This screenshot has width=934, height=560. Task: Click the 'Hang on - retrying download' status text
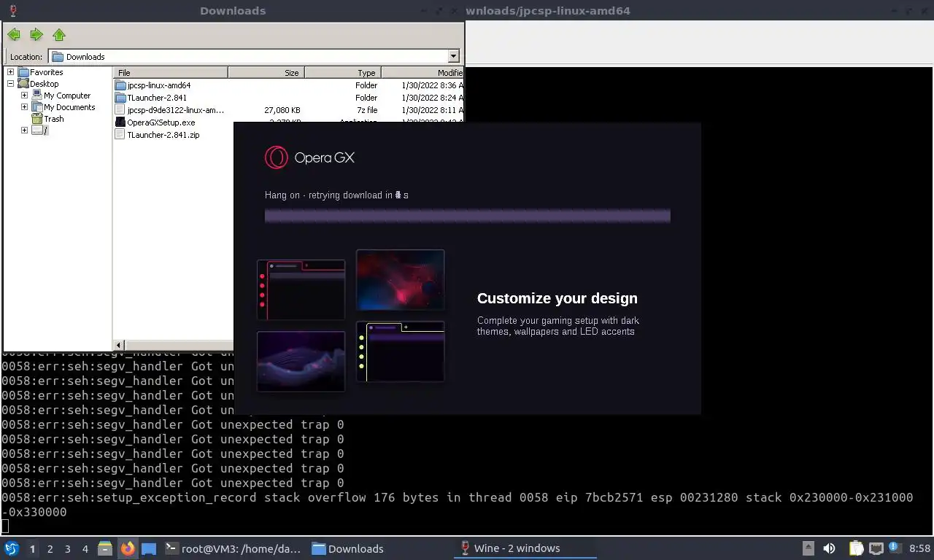click(336, 195)
